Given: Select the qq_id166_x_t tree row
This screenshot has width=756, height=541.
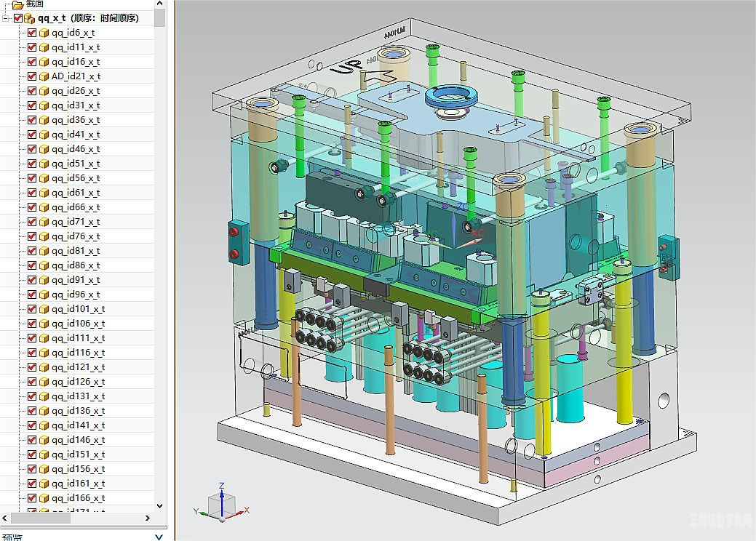Looking at the screenshot, I should (77, 498).
